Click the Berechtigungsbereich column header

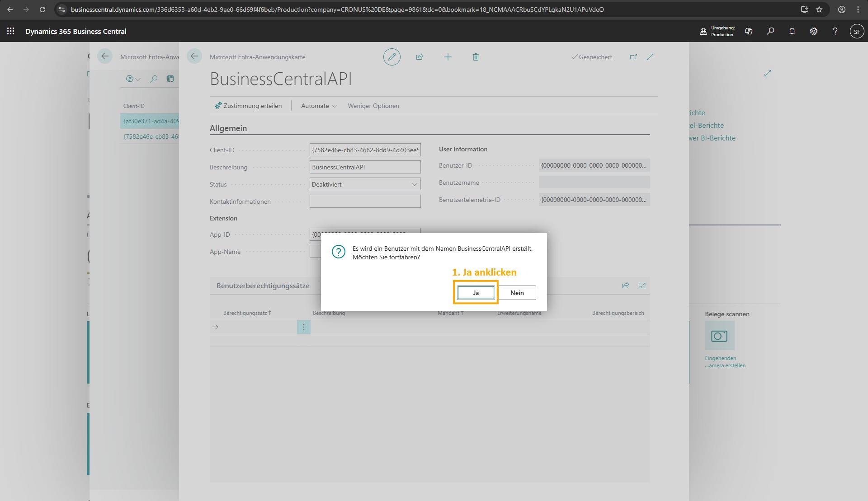pos(618,313)
